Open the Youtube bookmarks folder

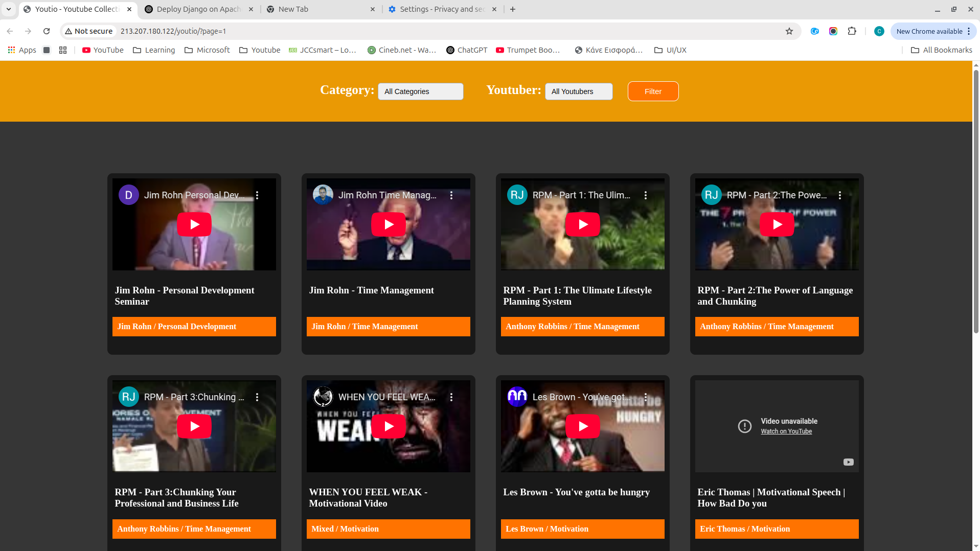pos(260,50)
